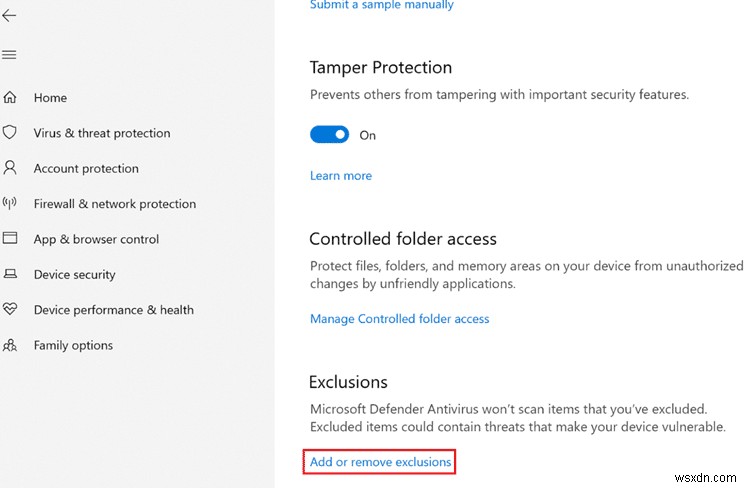Click the back arrow icon
The height and width of the screenshot is (488, 748).
[x=10, y=16]
